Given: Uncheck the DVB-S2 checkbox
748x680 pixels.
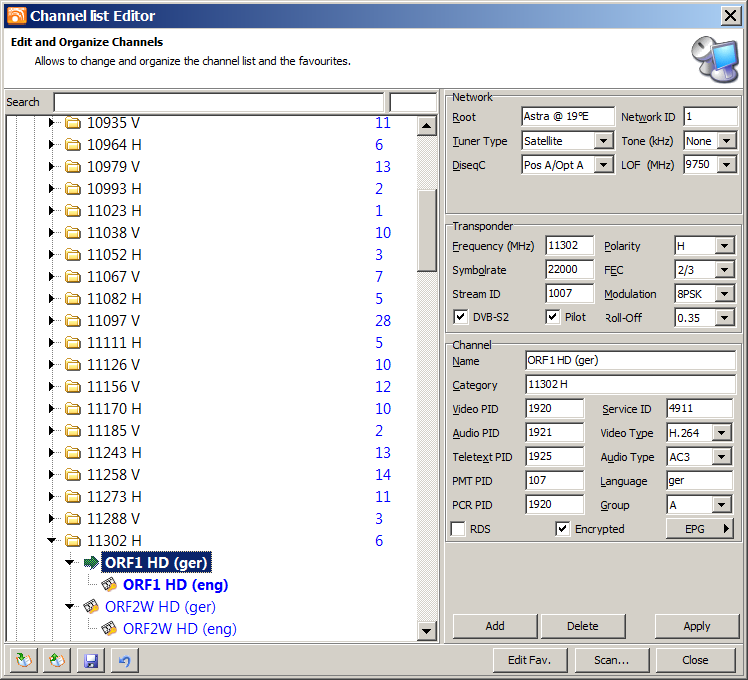Looking at the screenshot, I should pos(461,317).
